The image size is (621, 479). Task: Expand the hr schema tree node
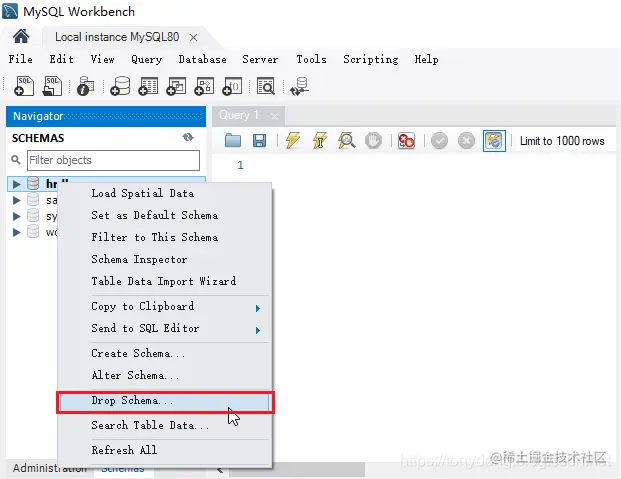click(16, 184)
